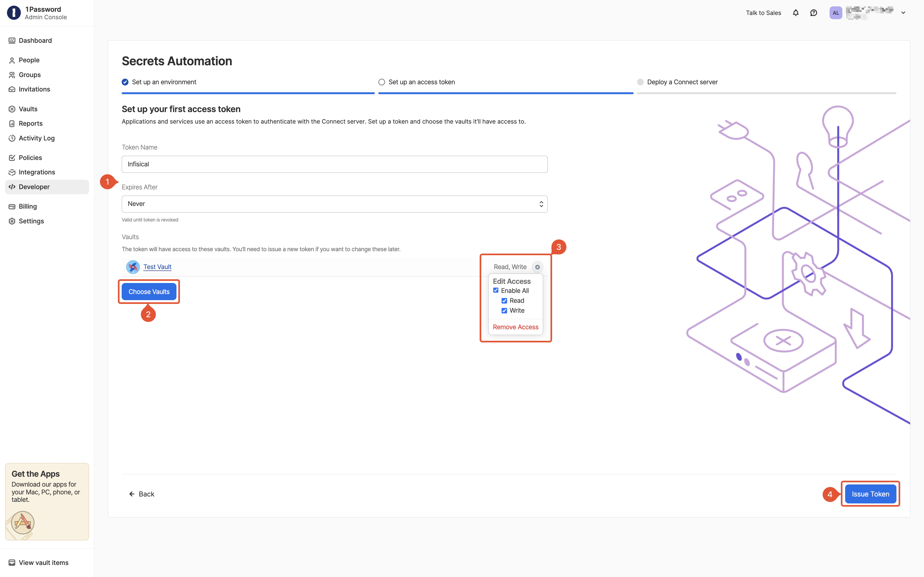The height and width of the screenshot is (577, 924).
Task: Click the 1Password logo icon
Action: [14, 13]
